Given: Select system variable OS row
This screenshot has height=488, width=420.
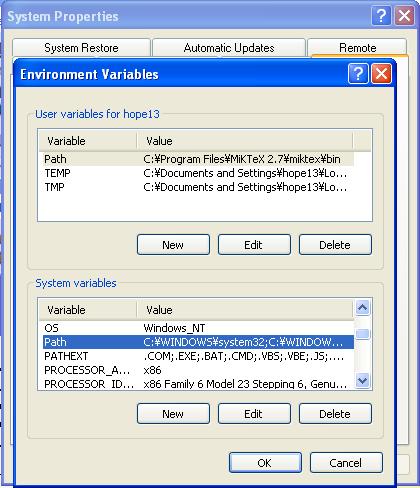Looking at the screenshot, I should (198, 328).
